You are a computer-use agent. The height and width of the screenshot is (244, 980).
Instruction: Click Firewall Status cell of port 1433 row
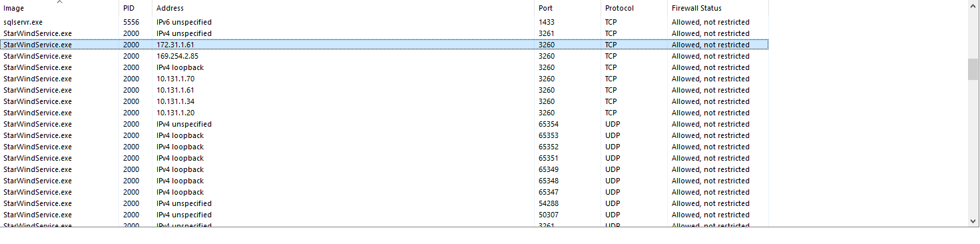point(710,22)
